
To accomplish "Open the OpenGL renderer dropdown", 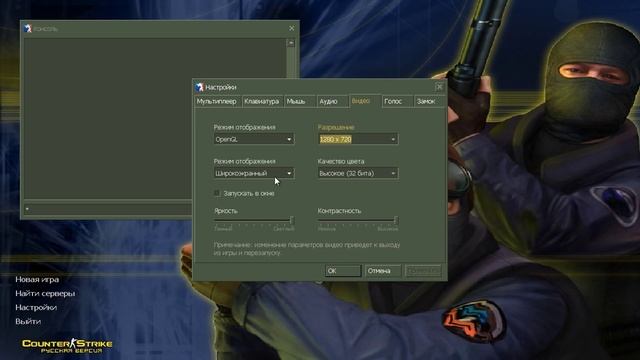I will pos(253,139).
